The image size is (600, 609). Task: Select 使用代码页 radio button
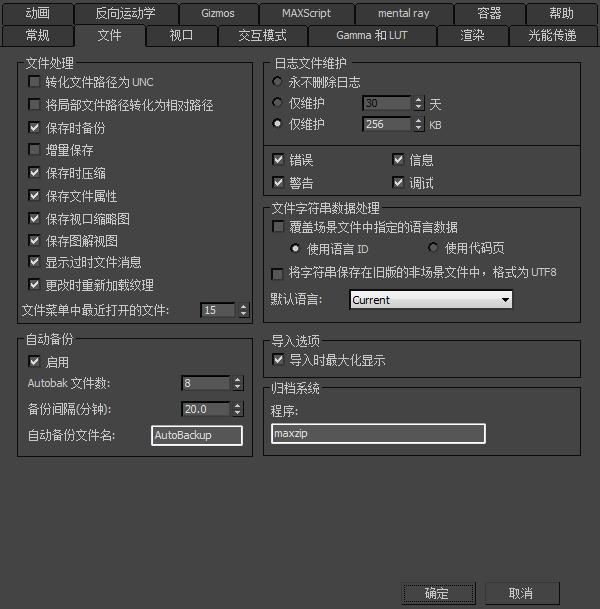click(x=433, y=247)
